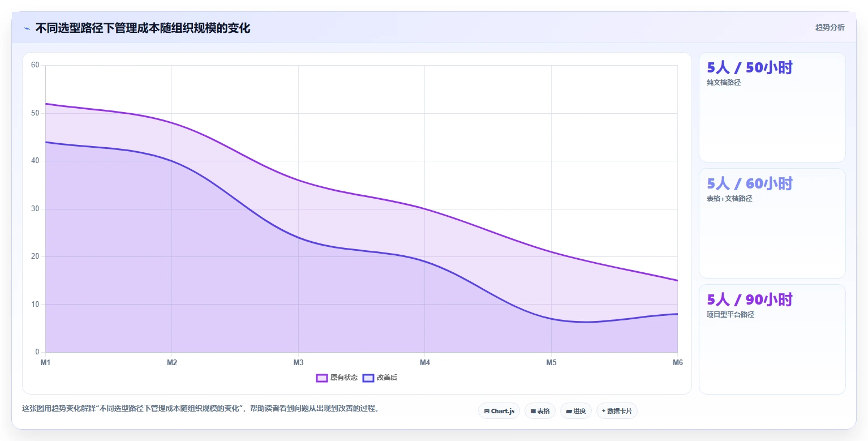Click the purple 原有状态 legend swatch
Image resolution: width=868 pixels, height=441 pixels.
[x=322, y=378]
